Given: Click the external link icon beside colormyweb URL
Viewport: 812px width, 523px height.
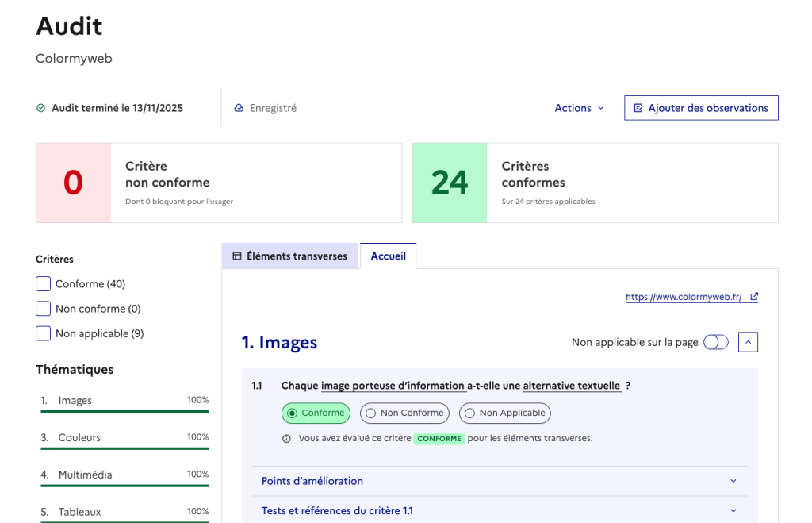Looking at the screenshot, I should pyautogui.click(x=754, y=297).
